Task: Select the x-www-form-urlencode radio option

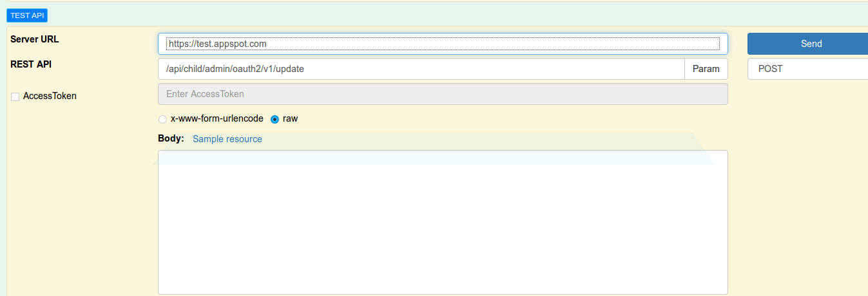Action: [162, 119]
